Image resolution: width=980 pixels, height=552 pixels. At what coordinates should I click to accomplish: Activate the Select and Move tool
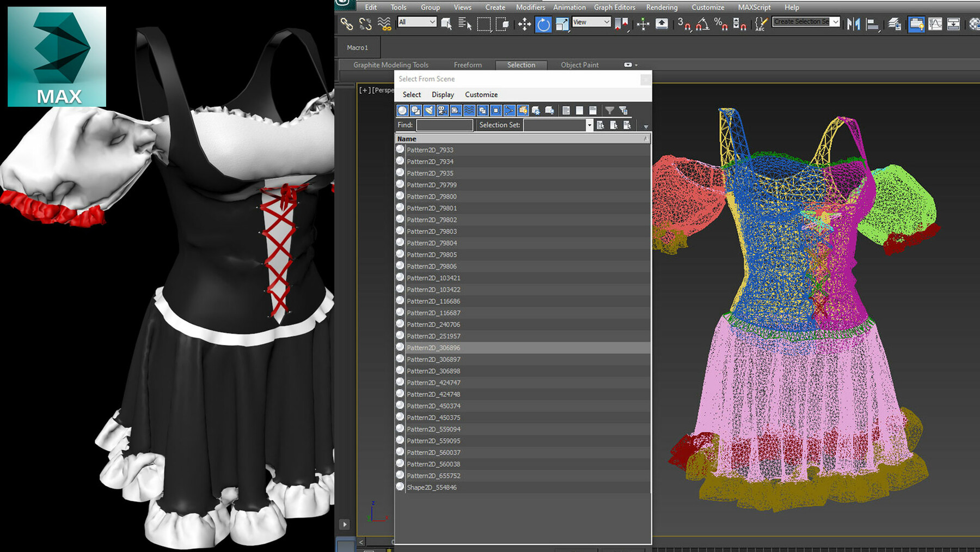524,23
